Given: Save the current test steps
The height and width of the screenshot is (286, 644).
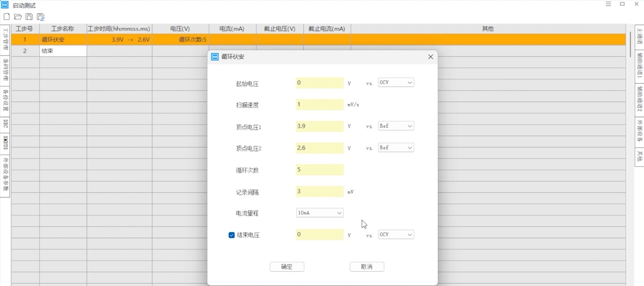Looking at the screenshot, I should (x=29, y=16).
